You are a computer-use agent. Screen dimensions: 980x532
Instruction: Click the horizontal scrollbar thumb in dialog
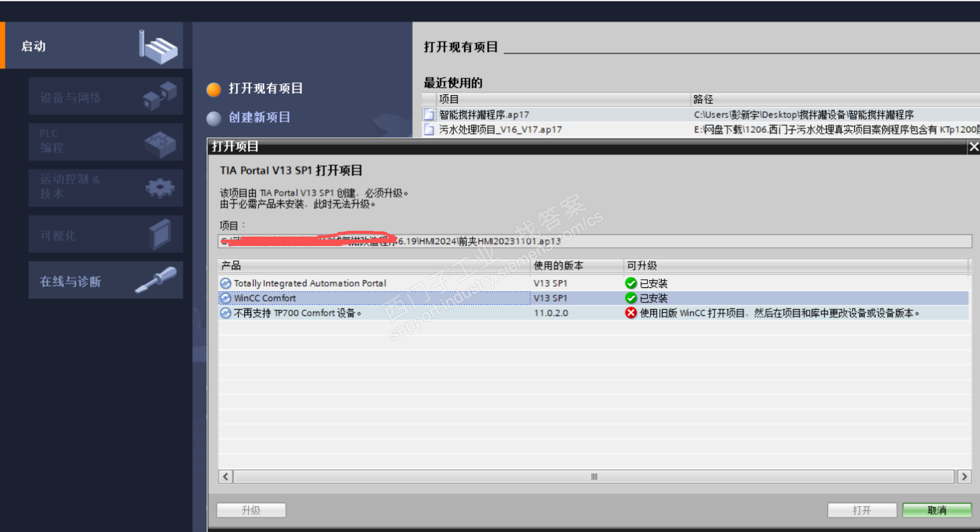point(594,477)
